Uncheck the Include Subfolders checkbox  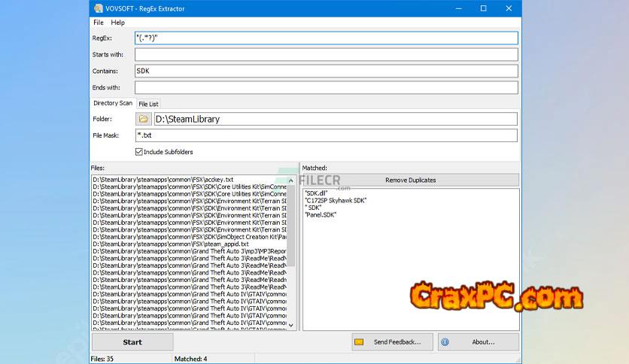[x=139, y=152]
